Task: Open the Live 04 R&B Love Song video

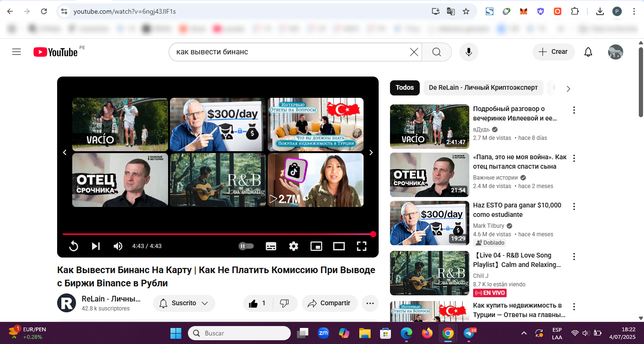Action: tap(517, 260)
